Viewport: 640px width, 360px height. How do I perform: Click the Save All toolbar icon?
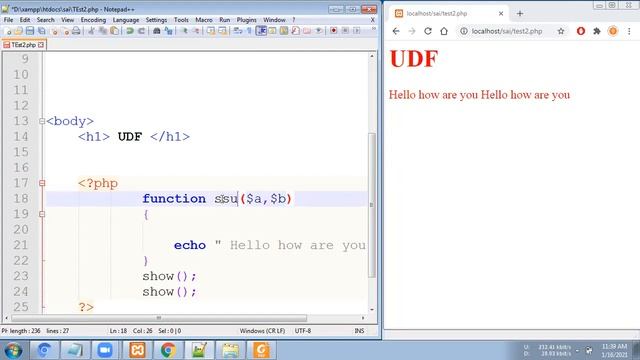coord(42,31)
